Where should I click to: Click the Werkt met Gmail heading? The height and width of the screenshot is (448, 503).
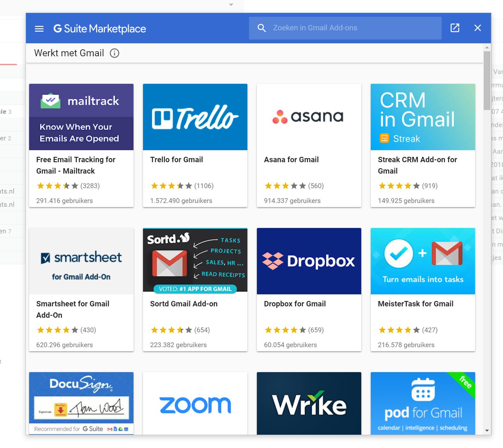point(69,53)
